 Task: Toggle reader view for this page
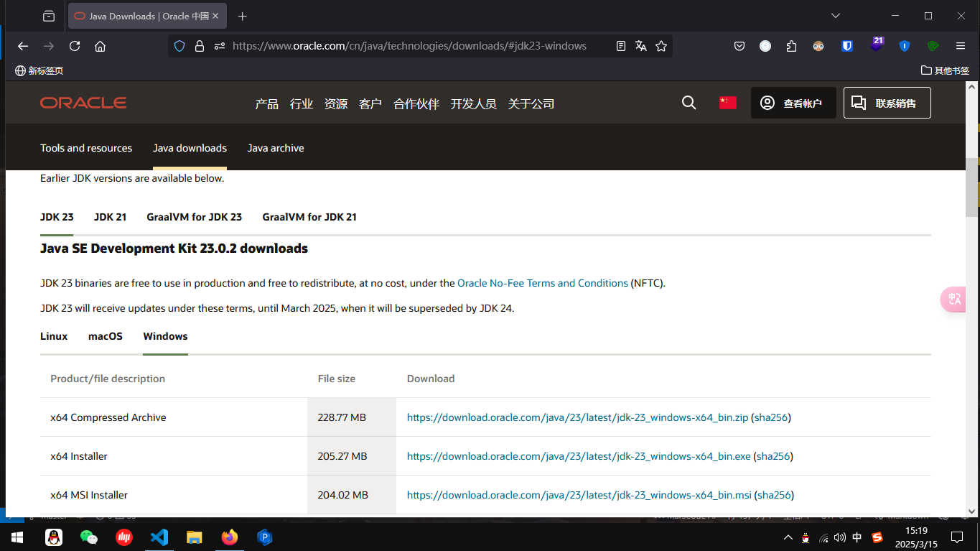point(621,46)
